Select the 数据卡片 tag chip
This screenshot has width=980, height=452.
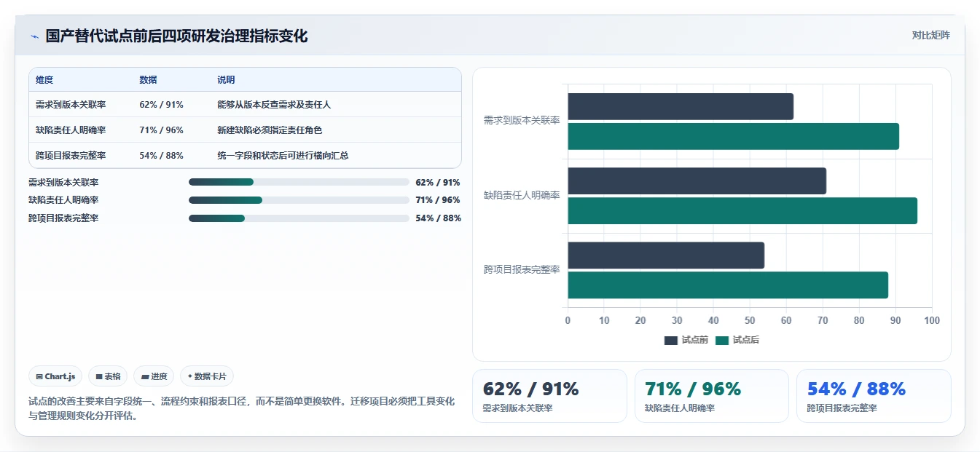pyautogui.click(x=207, y=376)
